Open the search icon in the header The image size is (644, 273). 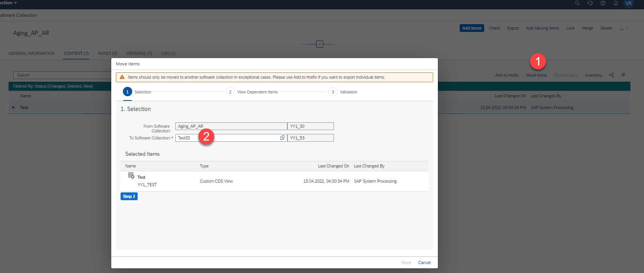[x=577, y=3]
